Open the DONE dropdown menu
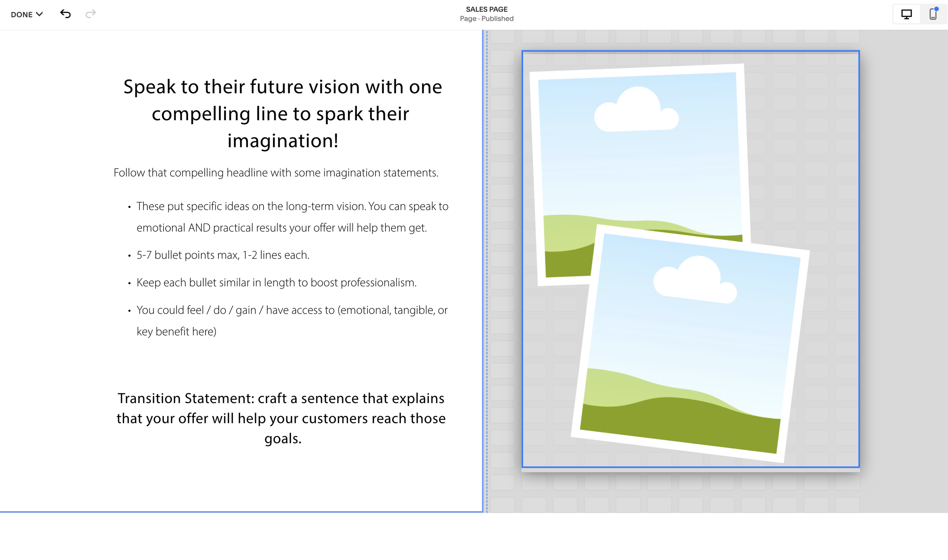The width and height of the screenshot is (948, 560). click(x=22, y=14)
